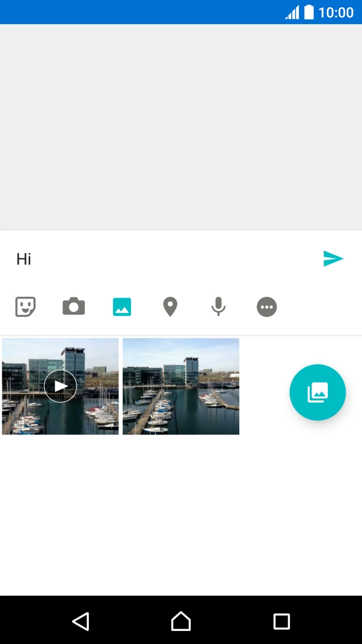Open the camera attachment option
This screenshot has height=644, width=362.
tap(74, 307)
